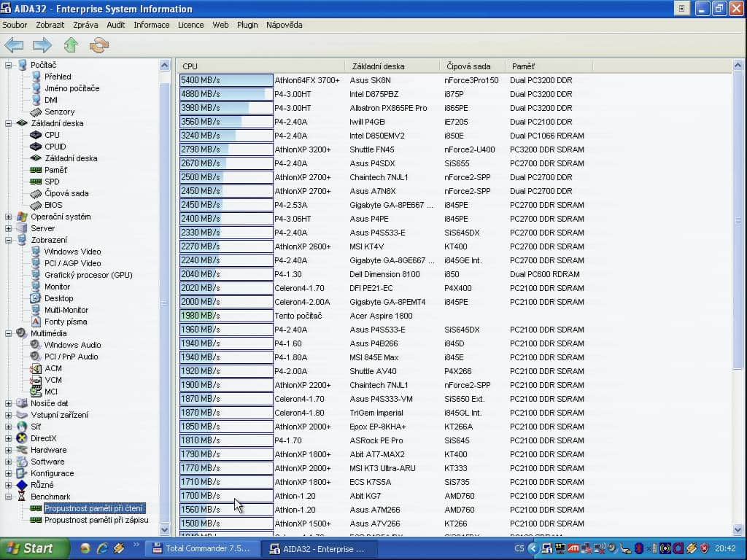747x560 pixels.
Task: Click the Fonty písma icon
Action: [x=36, y=322]
